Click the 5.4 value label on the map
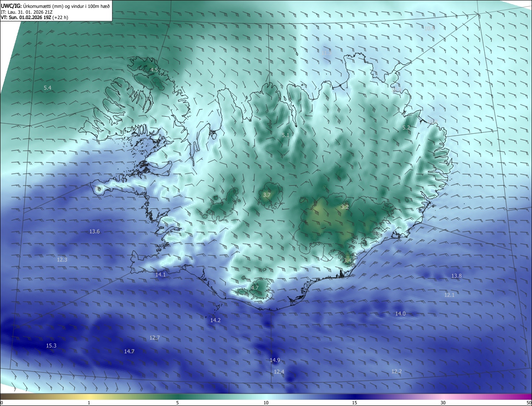 pyautogui.click(x=48, y=88)
